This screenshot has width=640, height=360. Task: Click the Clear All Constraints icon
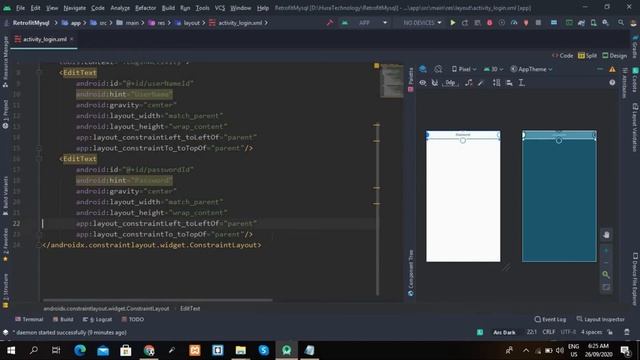[469, 83]
